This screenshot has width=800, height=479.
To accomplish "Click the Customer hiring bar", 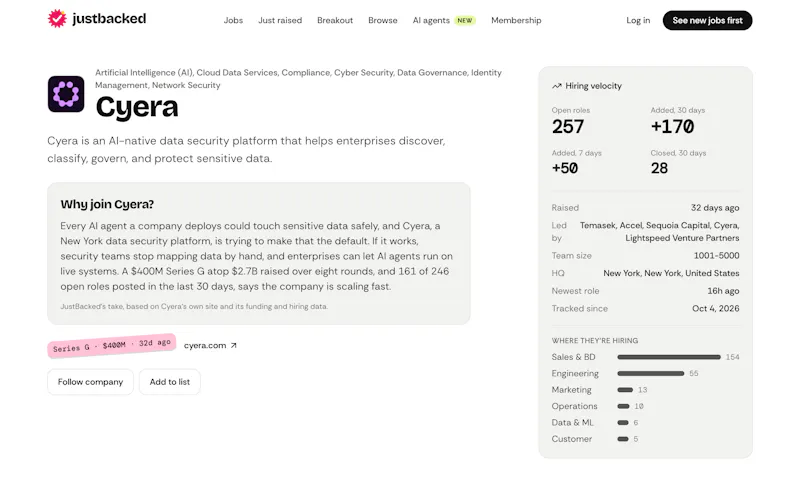I will click(623, 439).
